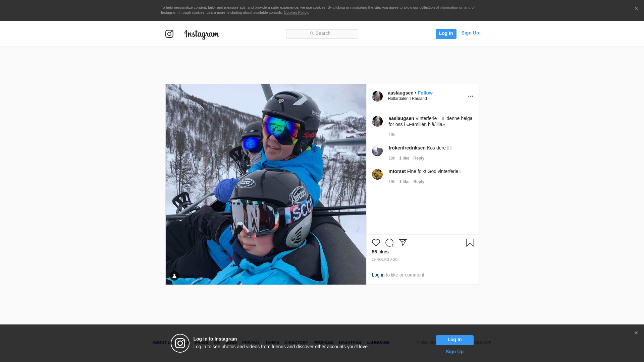Open frokenfredriksen commenter avatar

tap(377, 151)
